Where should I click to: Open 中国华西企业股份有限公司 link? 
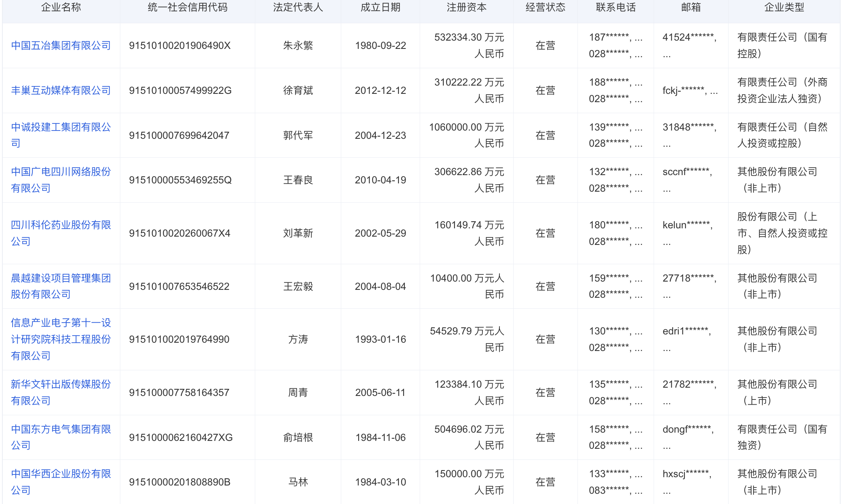pyautogui.click(x=61, y=482)
